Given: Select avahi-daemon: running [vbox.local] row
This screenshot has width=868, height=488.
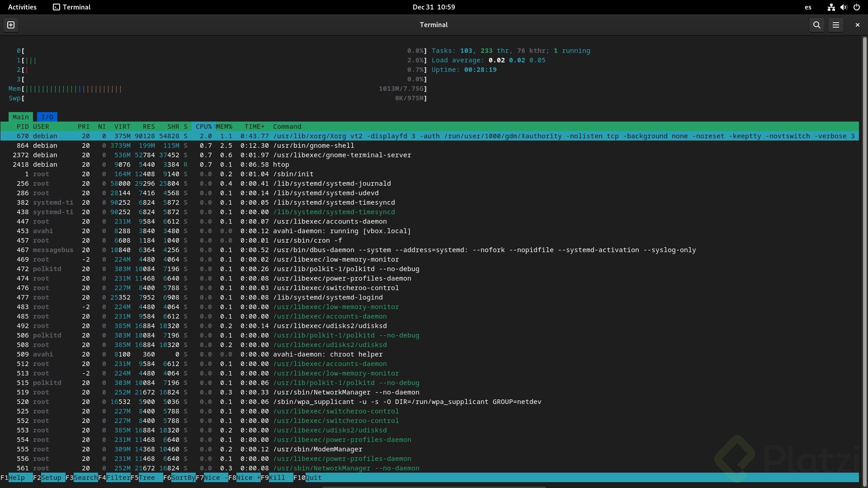Looking at the screenshot, I should 429,231.
